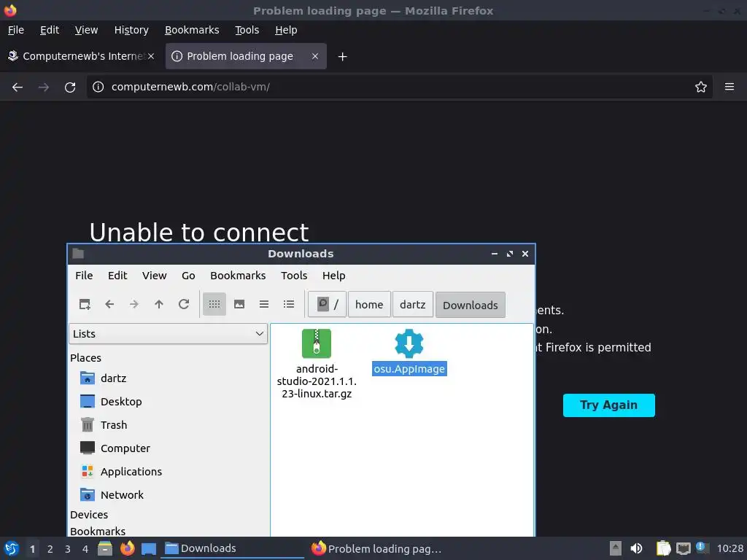Switch to icon view mode
The height and width of the screenshot is (560, 747).
click(x=214, y=304)
